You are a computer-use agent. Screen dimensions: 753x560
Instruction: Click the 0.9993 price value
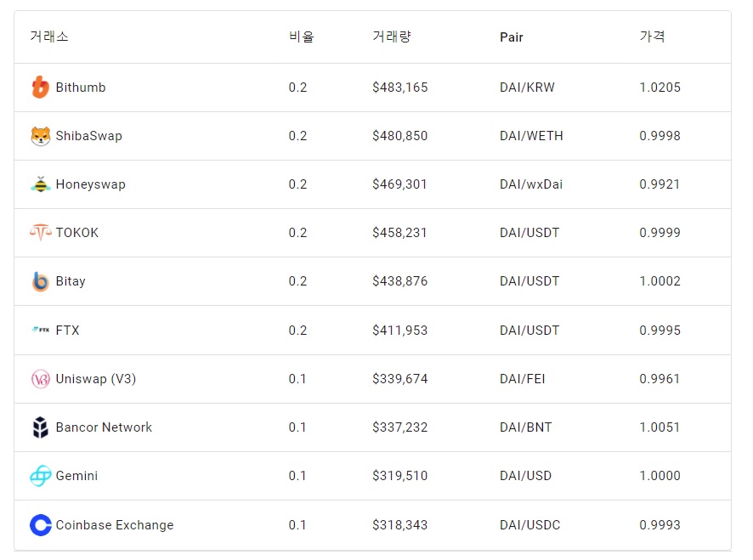(660, 525)
